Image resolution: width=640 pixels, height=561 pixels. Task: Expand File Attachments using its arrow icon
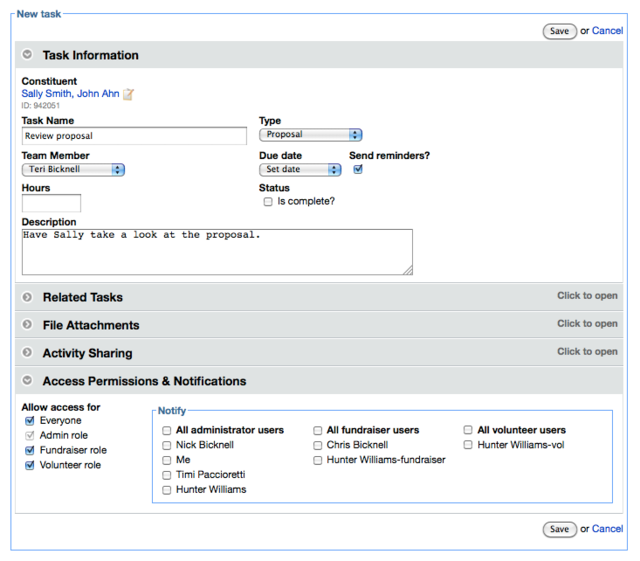27,325
